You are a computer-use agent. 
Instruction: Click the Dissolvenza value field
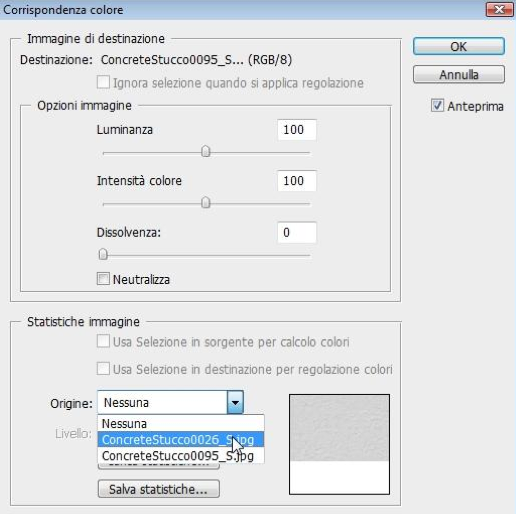click(297, 232)
